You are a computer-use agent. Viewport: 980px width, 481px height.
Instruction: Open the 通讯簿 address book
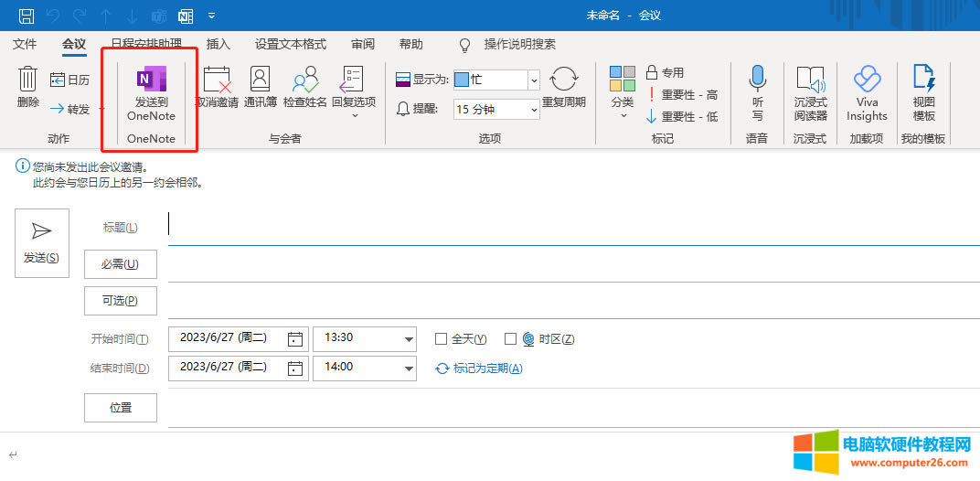[x=261, y=80]
